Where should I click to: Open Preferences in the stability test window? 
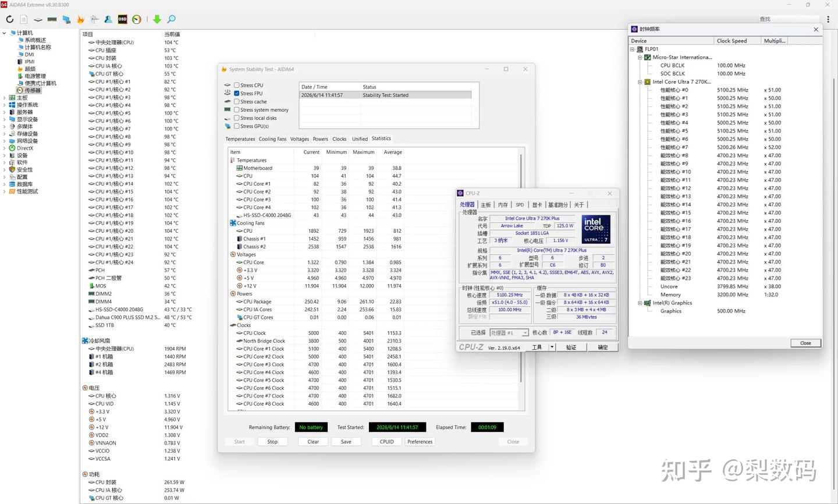[420, 442]
